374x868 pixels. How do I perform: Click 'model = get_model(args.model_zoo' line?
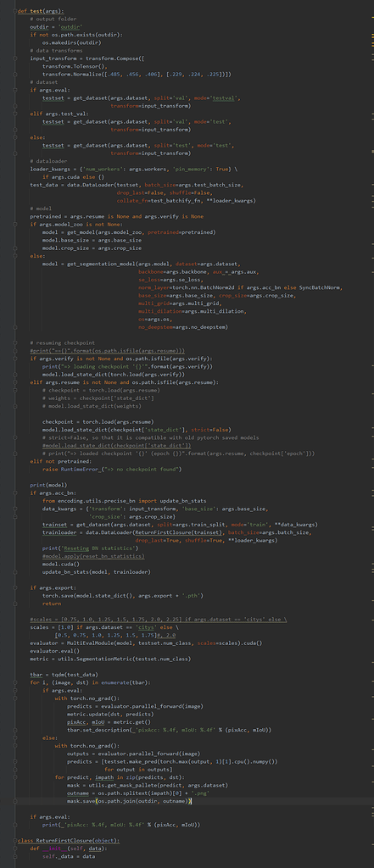129,231
